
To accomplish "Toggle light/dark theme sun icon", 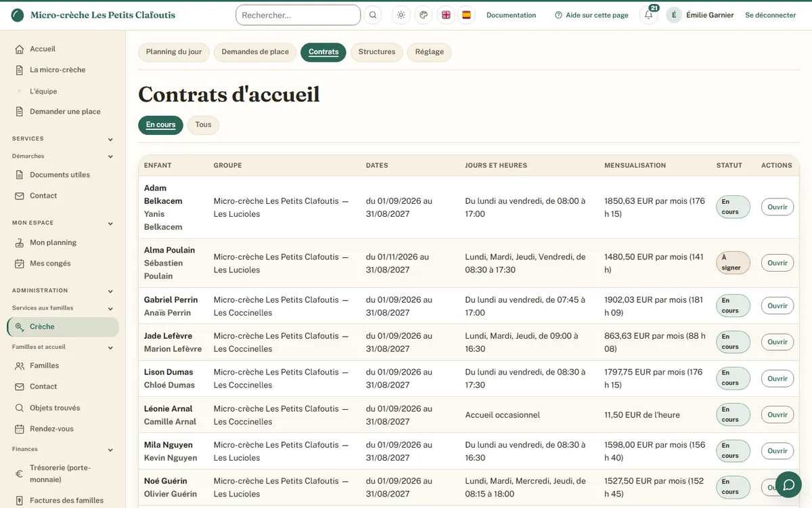I will 401,15.
